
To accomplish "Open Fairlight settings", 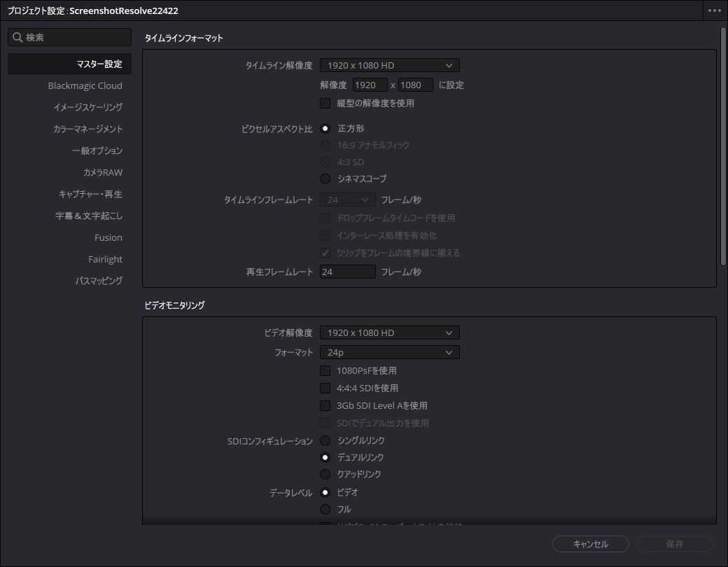I will point(106,259).
